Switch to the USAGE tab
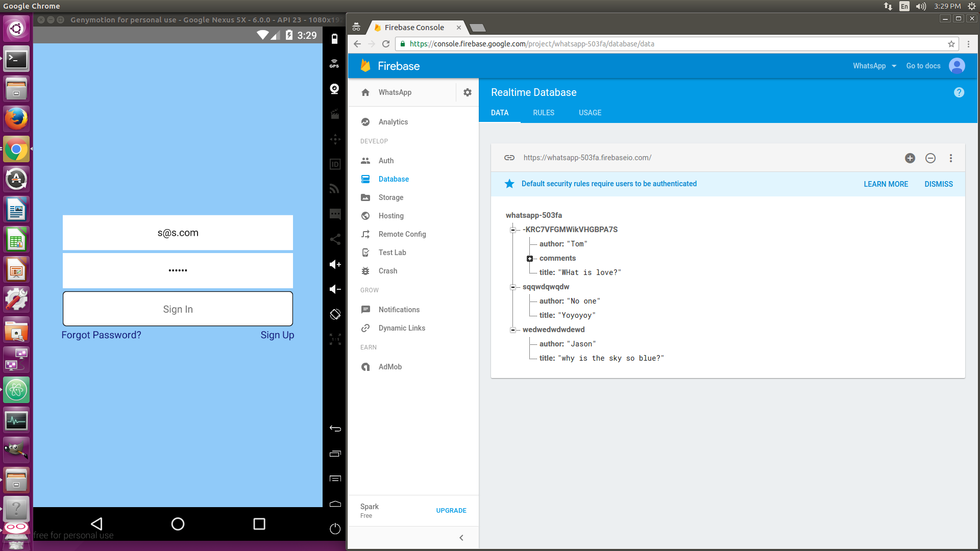This screenshot has width=980, height=551. click(590, 113)
